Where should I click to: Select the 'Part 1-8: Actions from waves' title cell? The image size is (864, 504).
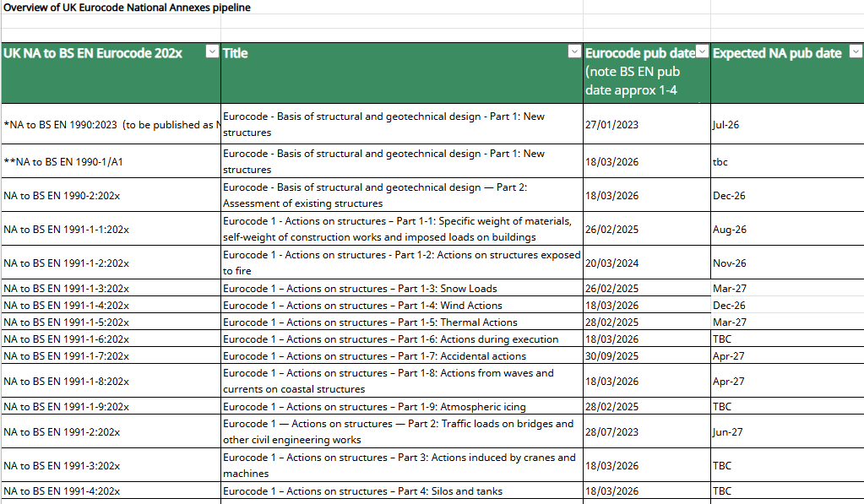tap(402, 381)
